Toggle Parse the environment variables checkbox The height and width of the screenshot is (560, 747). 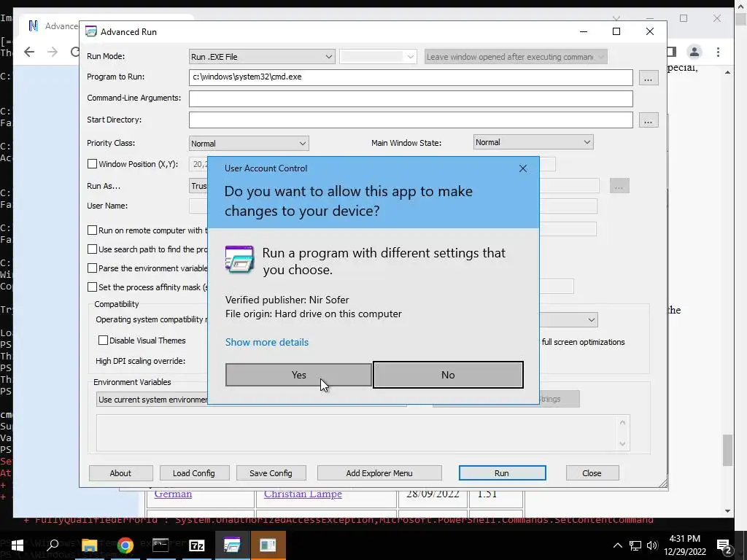[93, 268]
